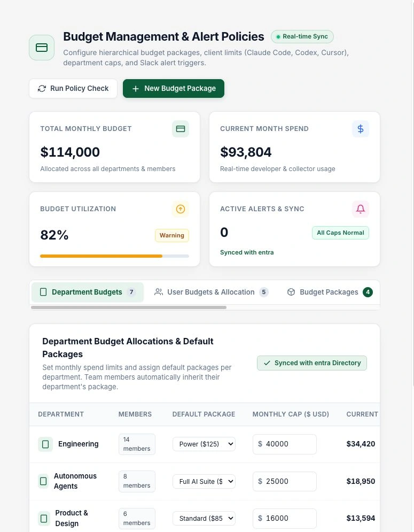Image resolution: width=414 pixels, height=532 pixels.
Task: Switch to Department Budgets tab
Action: 88,292
